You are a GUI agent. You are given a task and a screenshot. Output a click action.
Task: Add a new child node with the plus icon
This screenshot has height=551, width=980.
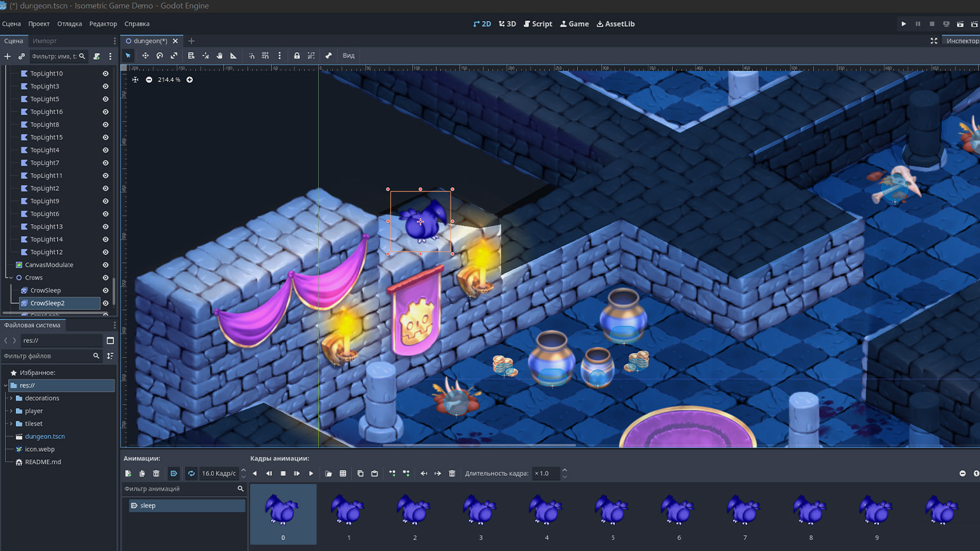(x=8, y=57)
